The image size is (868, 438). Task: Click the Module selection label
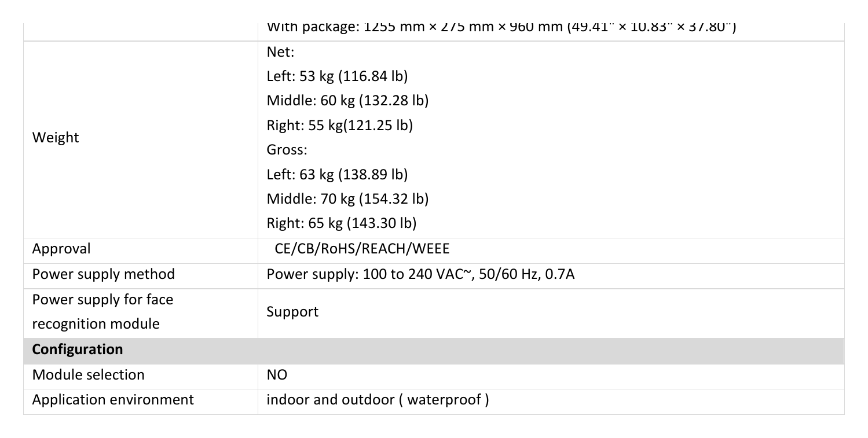tap(89, 375)
